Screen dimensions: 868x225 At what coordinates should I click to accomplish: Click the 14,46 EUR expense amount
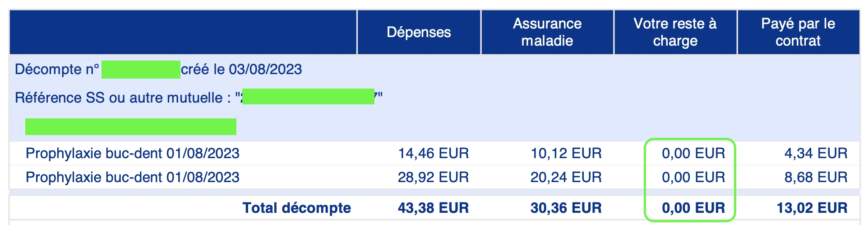[433, 154]
